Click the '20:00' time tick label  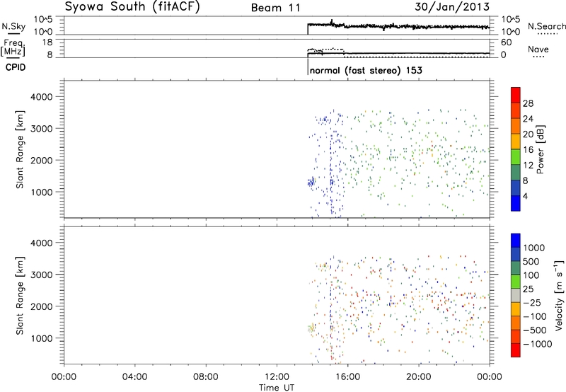click(419, 377)
